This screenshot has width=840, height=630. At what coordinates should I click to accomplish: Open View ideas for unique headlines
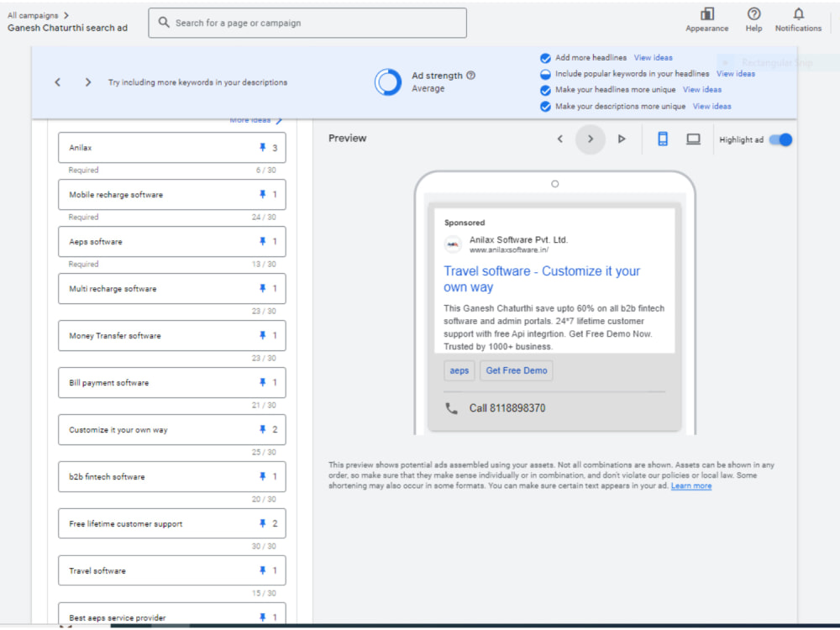point(701,90)
